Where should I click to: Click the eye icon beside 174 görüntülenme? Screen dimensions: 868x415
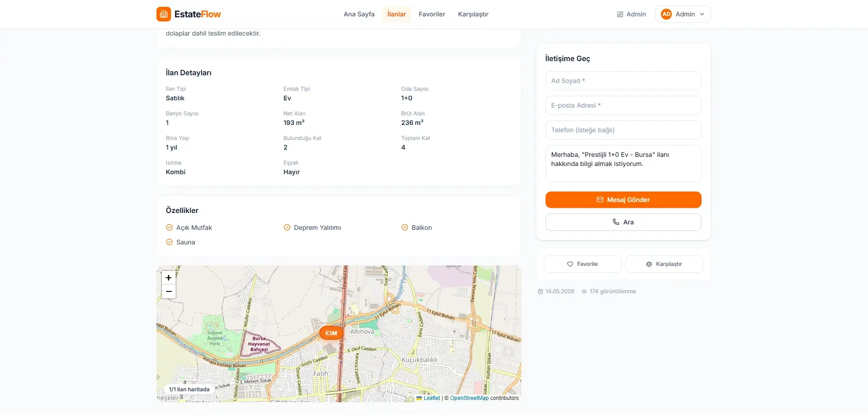(584, 291)
